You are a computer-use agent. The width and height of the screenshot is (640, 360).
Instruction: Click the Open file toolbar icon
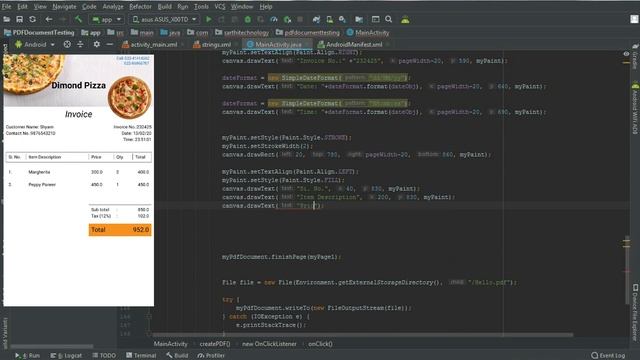7,19
